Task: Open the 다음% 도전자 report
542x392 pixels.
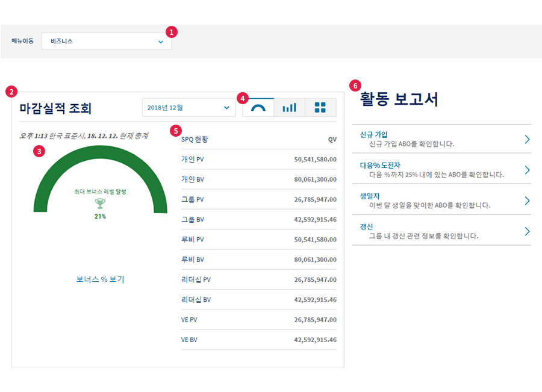Action: 441,170
